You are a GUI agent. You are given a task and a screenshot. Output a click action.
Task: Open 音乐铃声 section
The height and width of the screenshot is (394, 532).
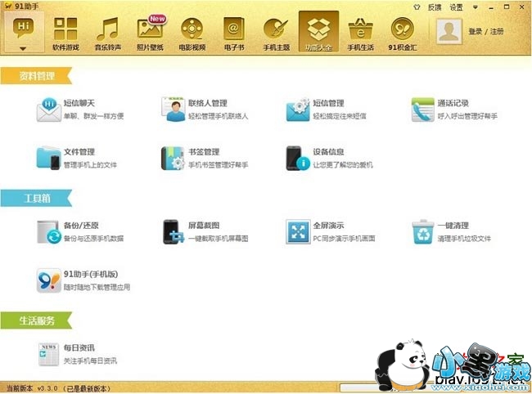[x=108, y=34]
